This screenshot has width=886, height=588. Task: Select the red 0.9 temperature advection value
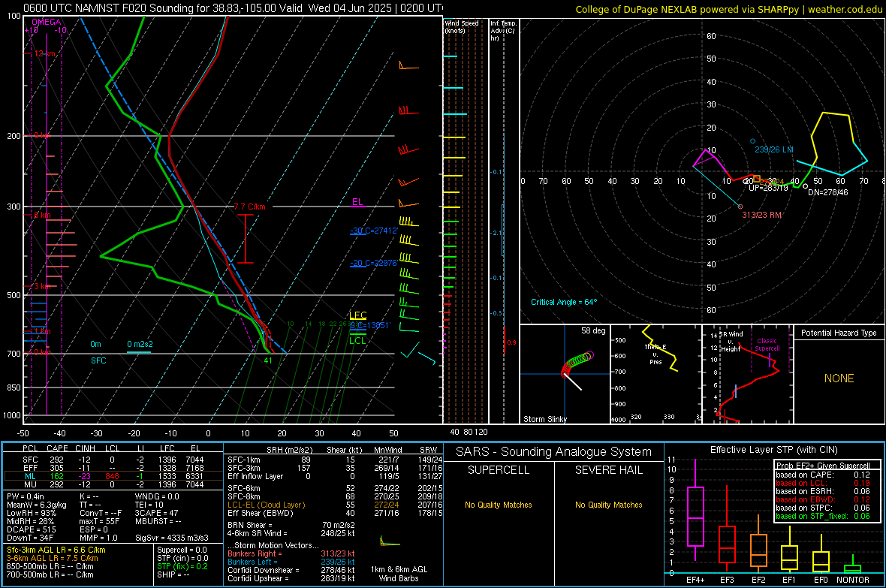[x=511, y=342]
